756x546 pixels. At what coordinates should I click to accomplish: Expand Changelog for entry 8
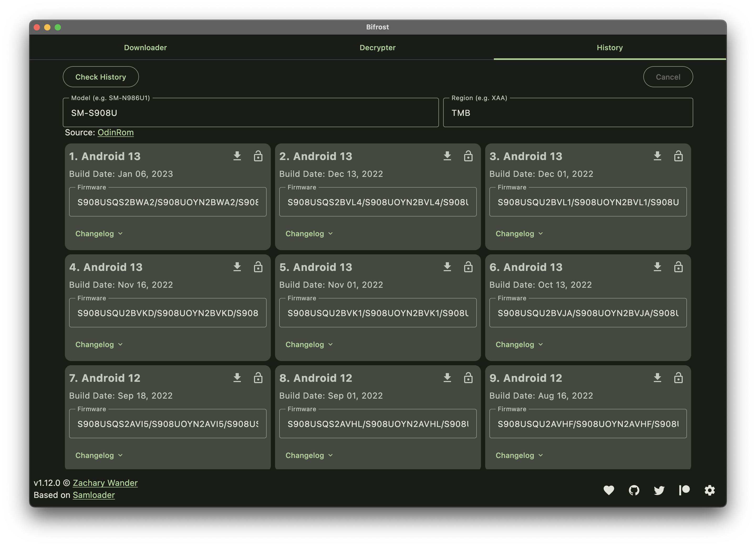click(309, 455)
